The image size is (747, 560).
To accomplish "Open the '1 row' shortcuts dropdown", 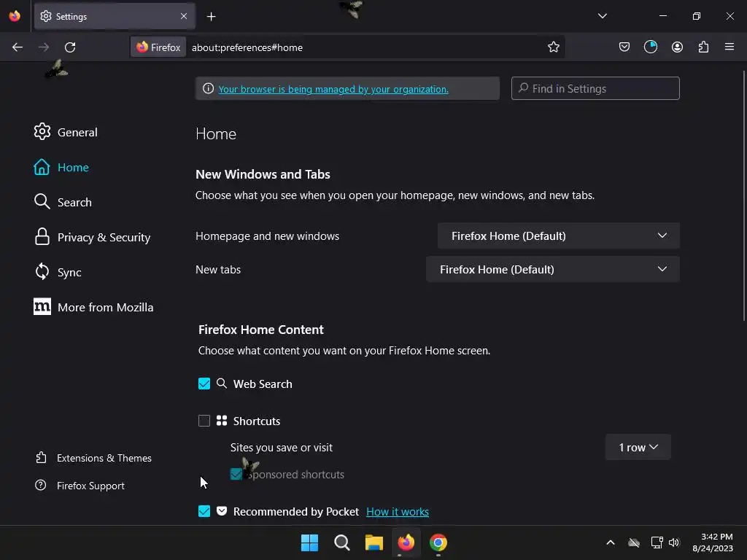I will pos(638,447).
